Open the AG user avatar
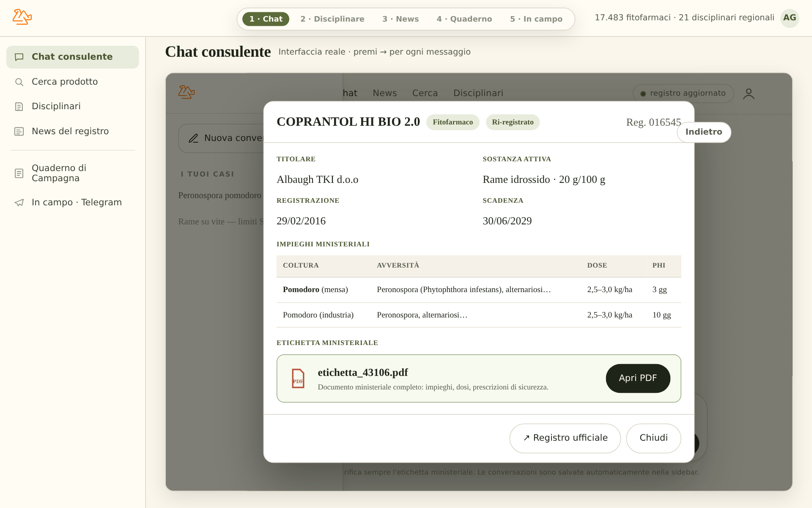This screenshot has width=812, height=508. (789, 18)
